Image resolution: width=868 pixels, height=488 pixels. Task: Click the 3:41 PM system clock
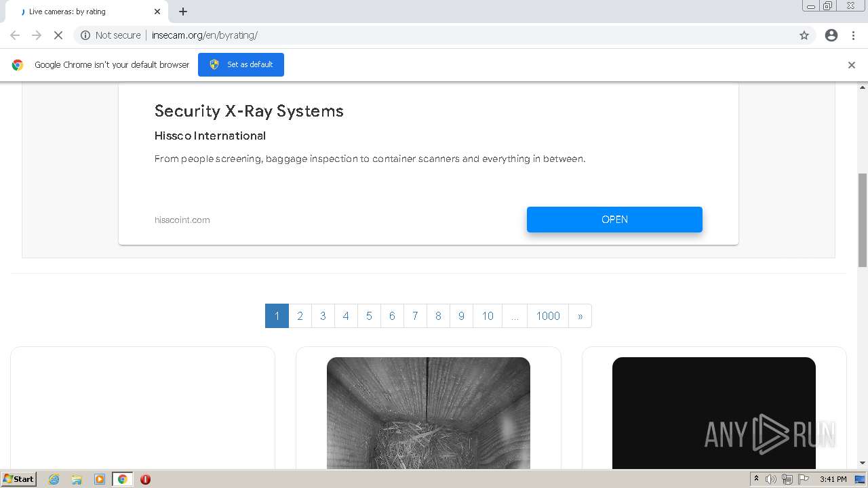coord(833,479)
